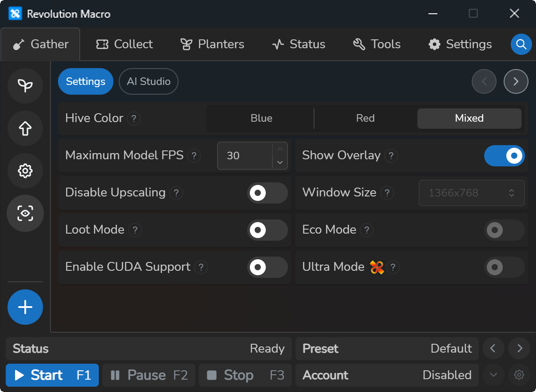
Task: Click help icon next to Maximum Model FPS
Action: pos(194,156)
